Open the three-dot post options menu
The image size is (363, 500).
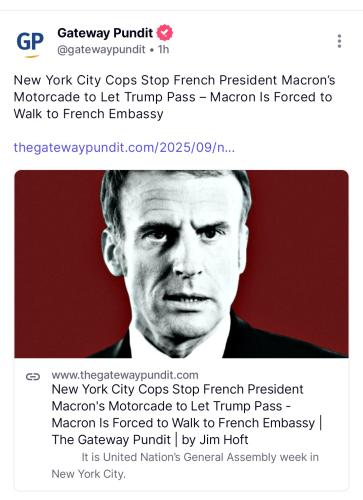[x=339, y=41]
